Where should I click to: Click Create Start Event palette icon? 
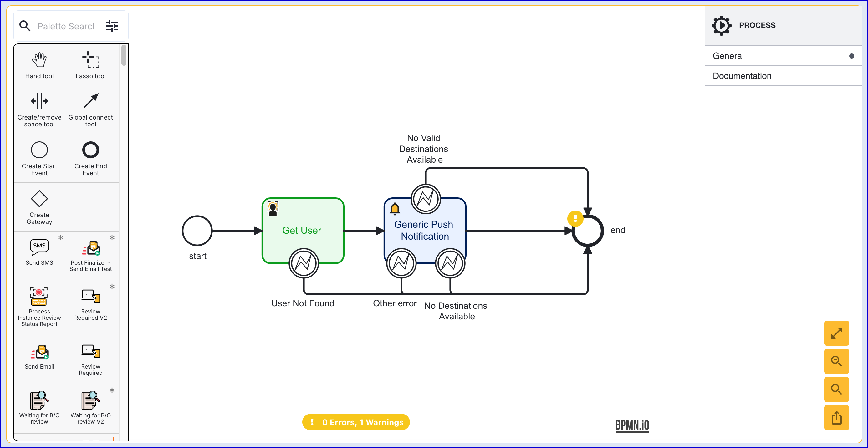39,150
